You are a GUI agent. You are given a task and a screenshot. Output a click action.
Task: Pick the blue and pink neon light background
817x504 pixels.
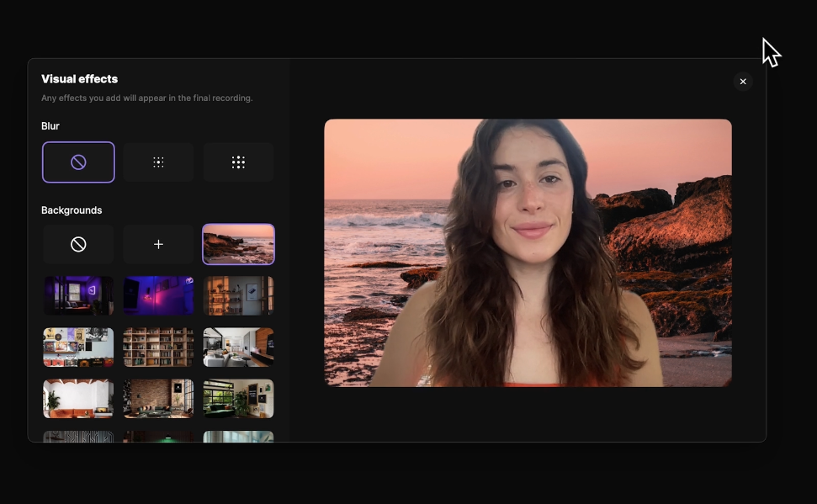click(158, 295)
